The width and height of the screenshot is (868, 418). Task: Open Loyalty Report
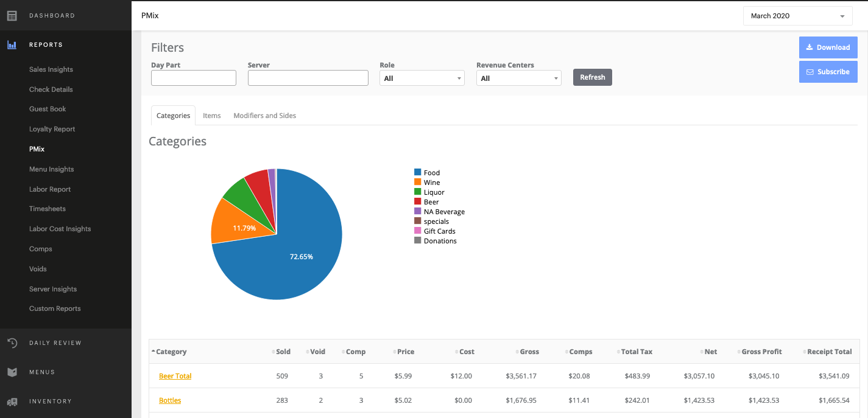click(x=52, y=129)
